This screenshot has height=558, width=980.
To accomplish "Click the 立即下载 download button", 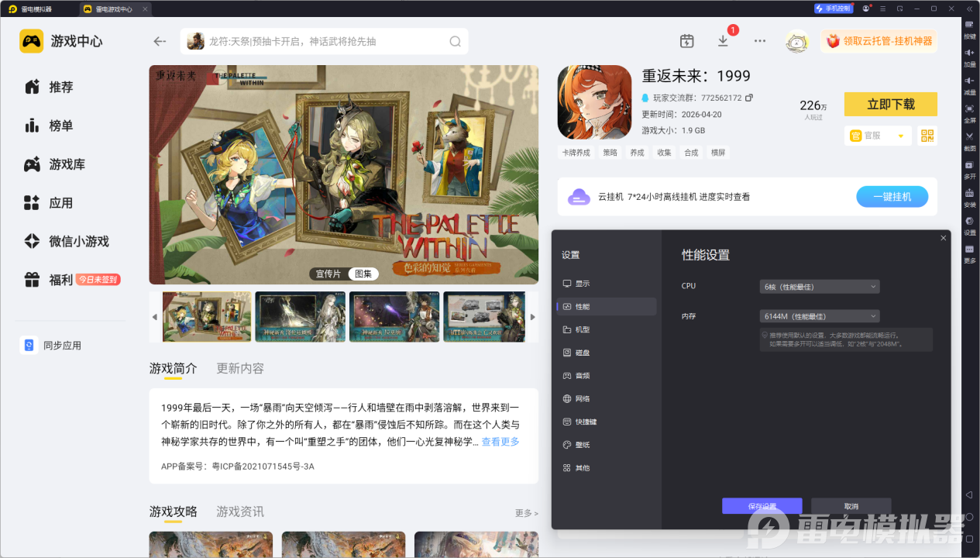I will coord(891,104).
